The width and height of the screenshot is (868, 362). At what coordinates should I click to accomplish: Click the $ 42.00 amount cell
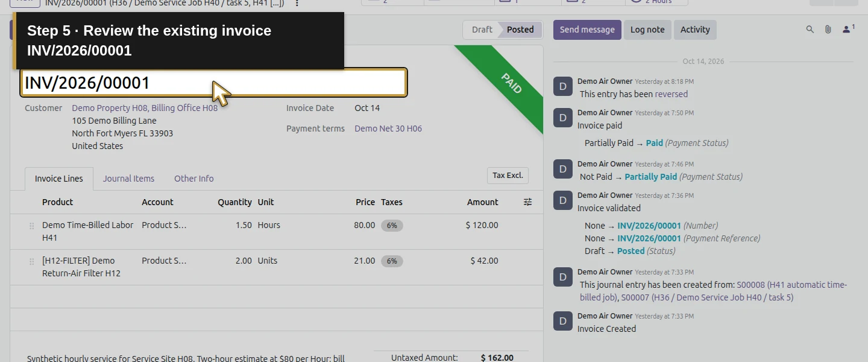click(x=485, y=261)
